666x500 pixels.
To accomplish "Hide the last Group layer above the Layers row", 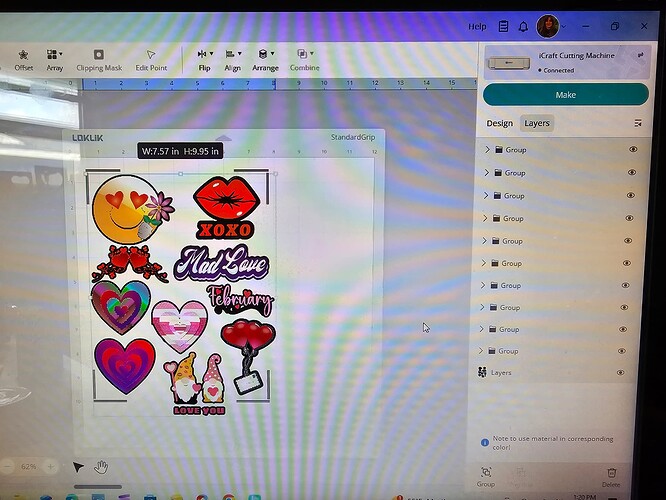I will coord(622,351).
